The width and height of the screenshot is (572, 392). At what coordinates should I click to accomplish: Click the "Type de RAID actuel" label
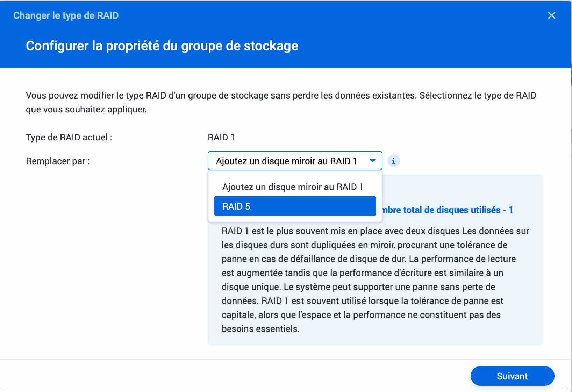point(69,137)
